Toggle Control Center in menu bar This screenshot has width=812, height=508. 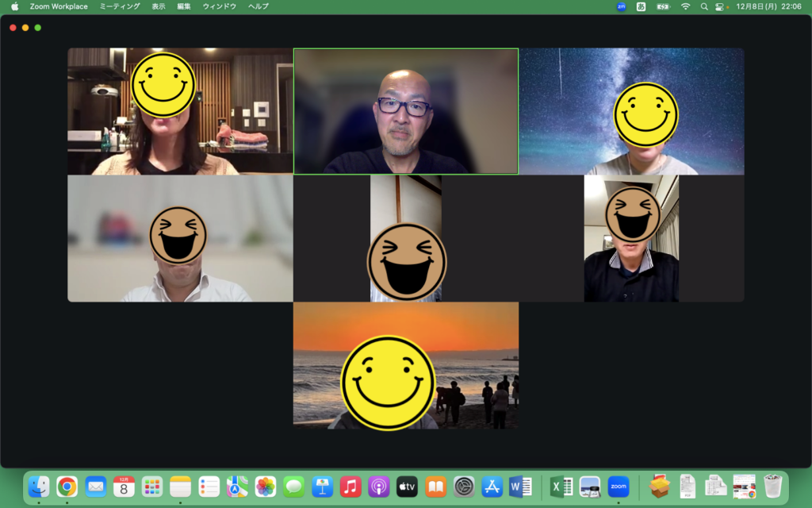click(x=722, y=6)
